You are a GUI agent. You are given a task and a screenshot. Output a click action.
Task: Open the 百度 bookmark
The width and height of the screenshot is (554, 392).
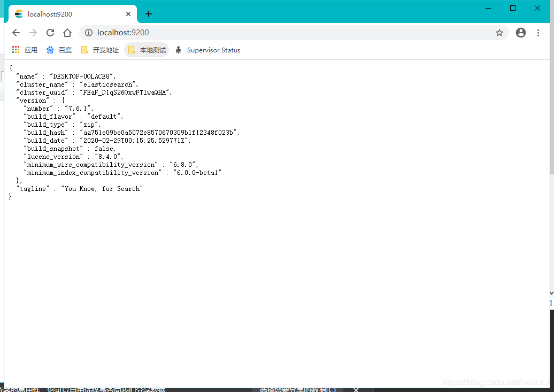coord(59,50)
